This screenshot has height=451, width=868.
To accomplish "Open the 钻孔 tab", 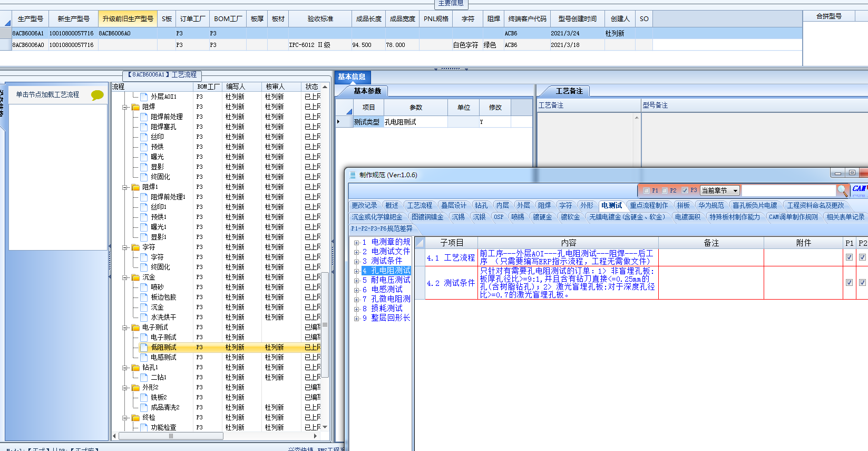I will tap(481, 206).
